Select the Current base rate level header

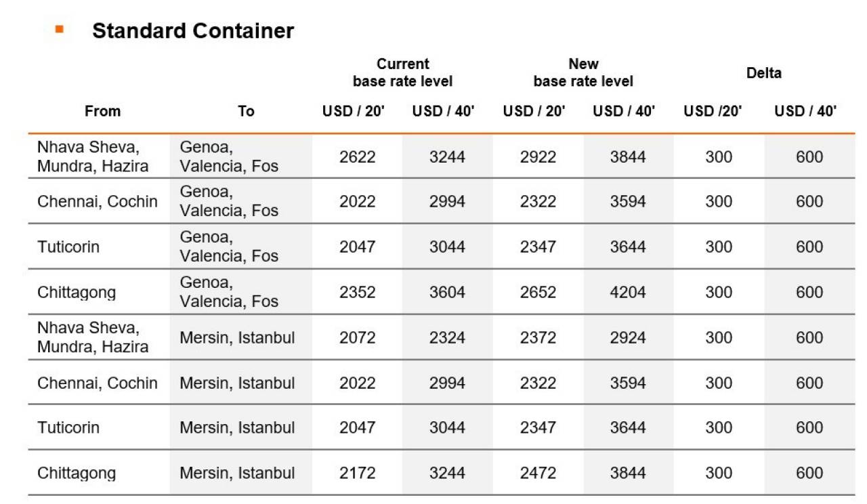click(x=403, y=72)
